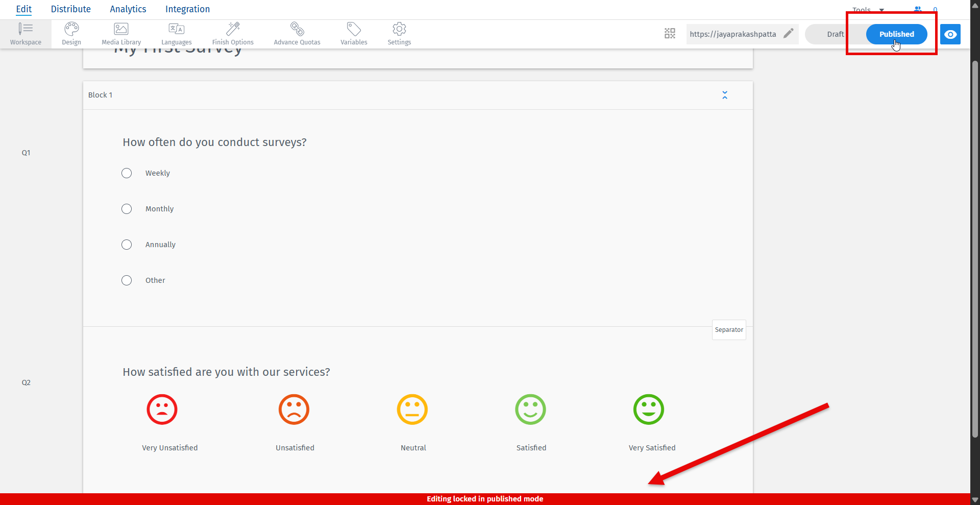
Task: Switch survey back to Draft mode
Action: coord(836,34)
